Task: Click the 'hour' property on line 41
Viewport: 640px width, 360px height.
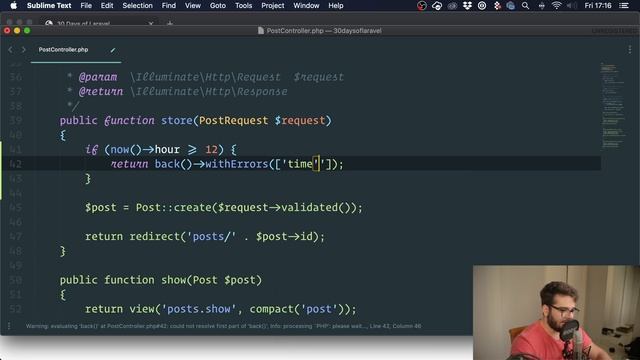Action: (167, 150)
